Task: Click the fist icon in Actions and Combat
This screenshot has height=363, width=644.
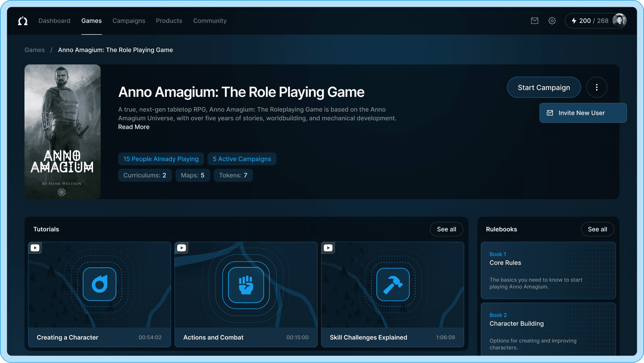Action: coord(246,285)
